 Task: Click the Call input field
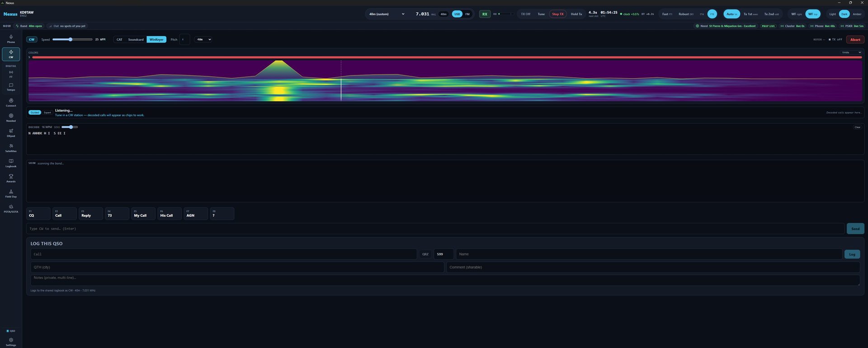(x=223, y=254)
